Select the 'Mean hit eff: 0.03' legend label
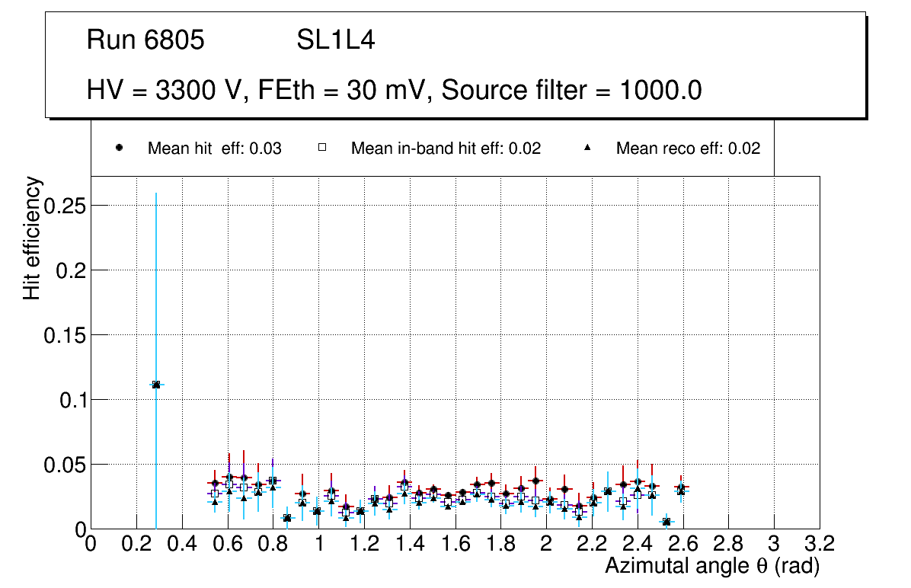Image resolution: width=911 pixels, height=588 pixels. point(215,149)
